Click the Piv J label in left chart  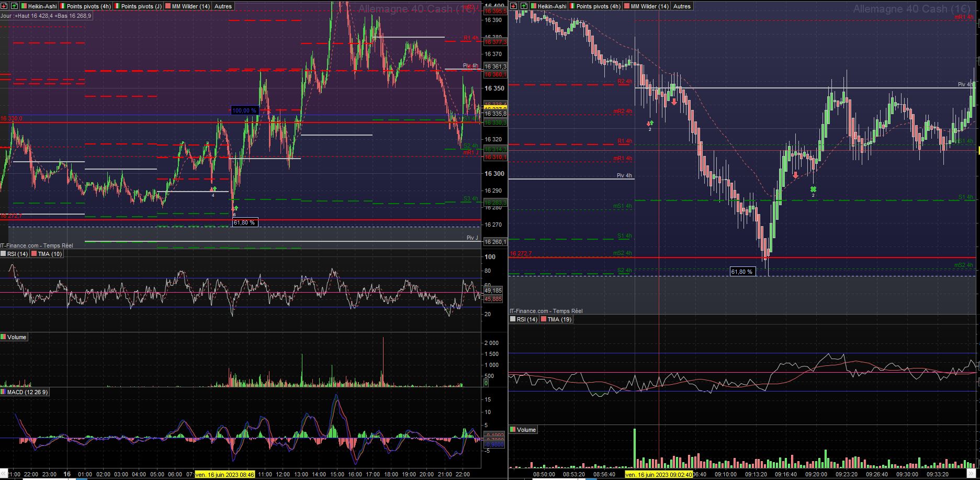click(472, 238)
